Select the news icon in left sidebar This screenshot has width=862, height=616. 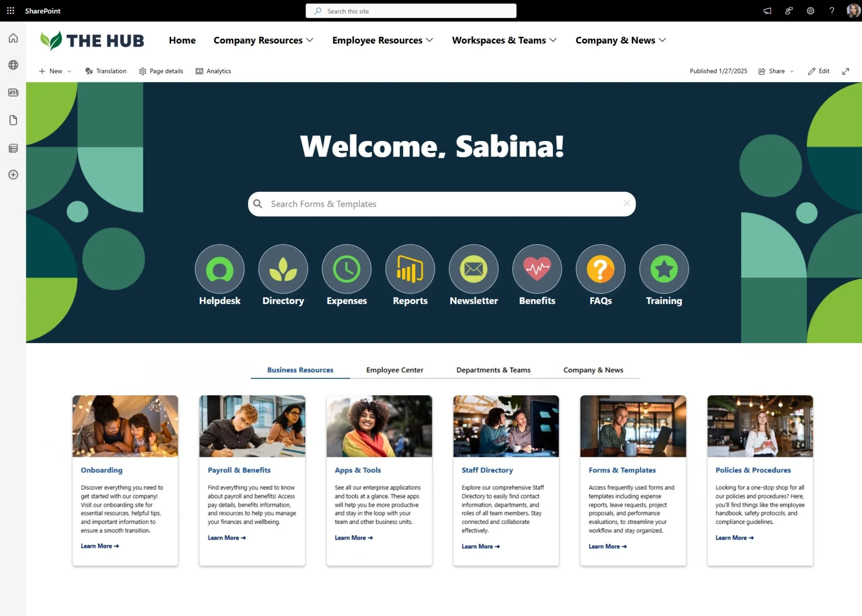tap(13, 92)
